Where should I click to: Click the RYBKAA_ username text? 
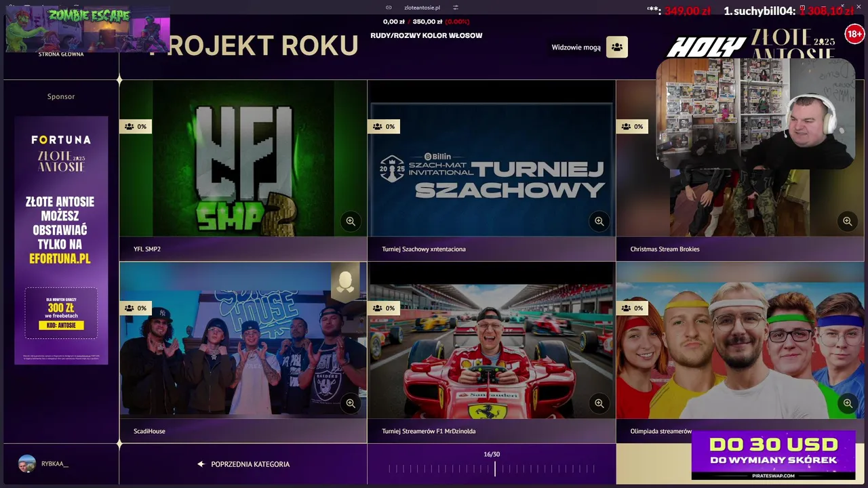pos(55,464)
